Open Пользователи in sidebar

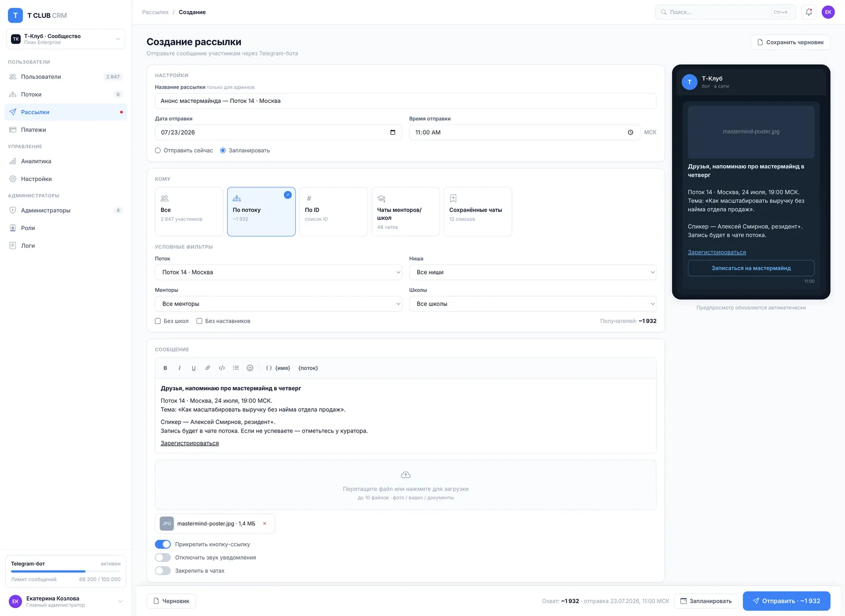65,77
